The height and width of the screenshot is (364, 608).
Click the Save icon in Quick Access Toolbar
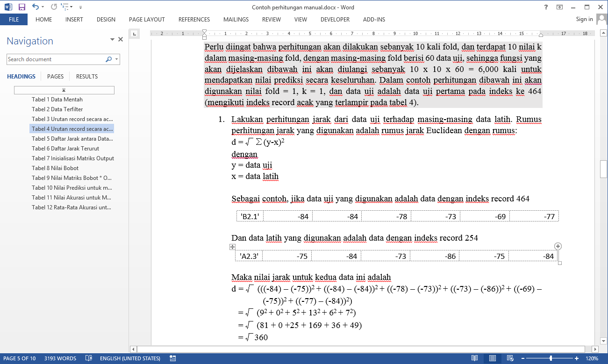tap(22, 7)
